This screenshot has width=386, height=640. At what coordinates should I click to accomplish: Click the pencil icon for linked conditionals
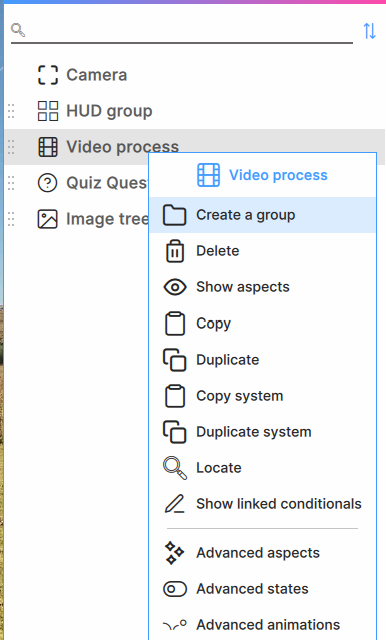tap(175, 504)
